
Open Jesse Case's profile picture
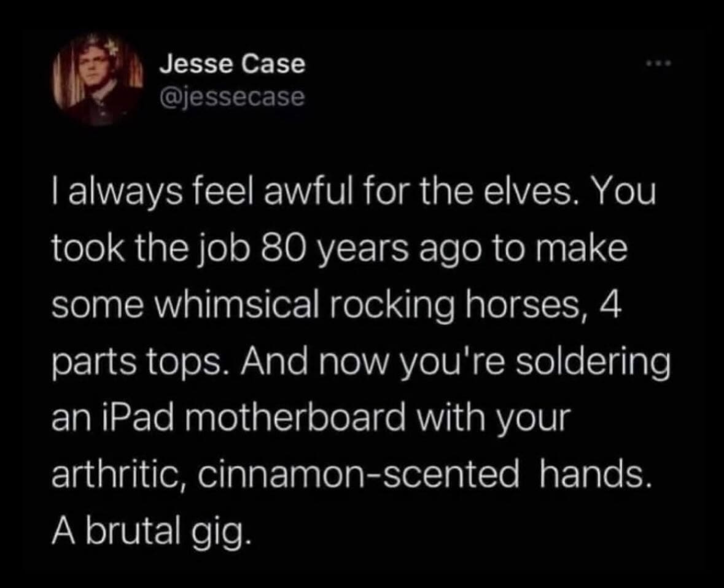click(98, 80)
